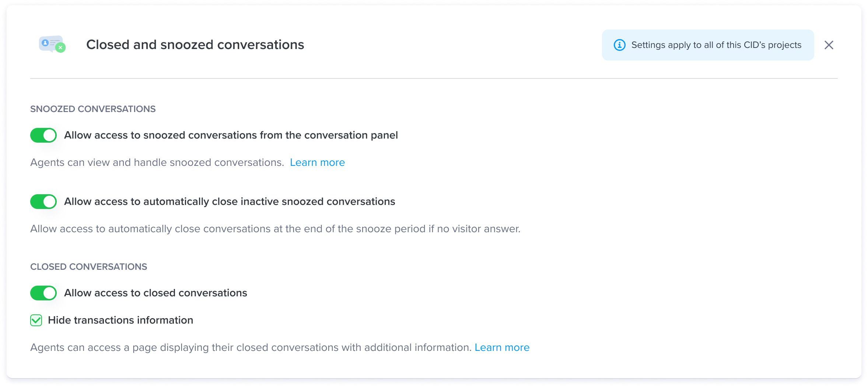The height and width of the screenshot is (387, 868).
Task: Click the blue info circle icon
Action: 619,45
